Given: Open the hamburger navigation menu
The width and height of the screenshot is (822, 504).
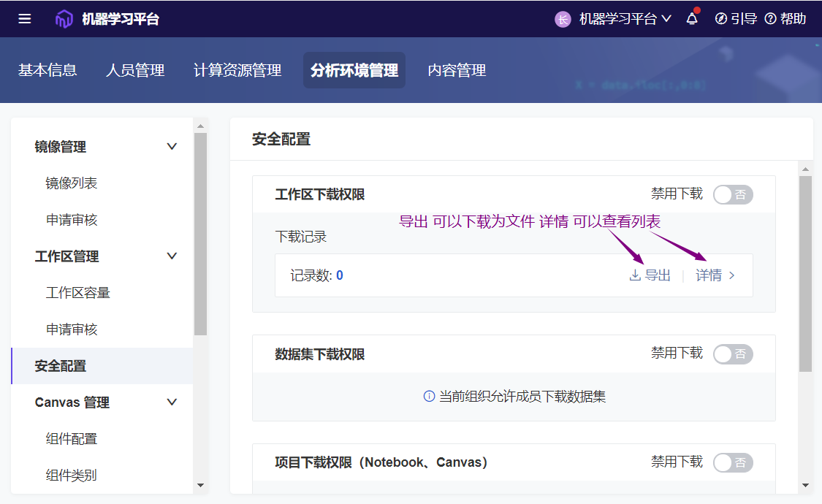Looking at the screenshot, I should tap(25, 19).
